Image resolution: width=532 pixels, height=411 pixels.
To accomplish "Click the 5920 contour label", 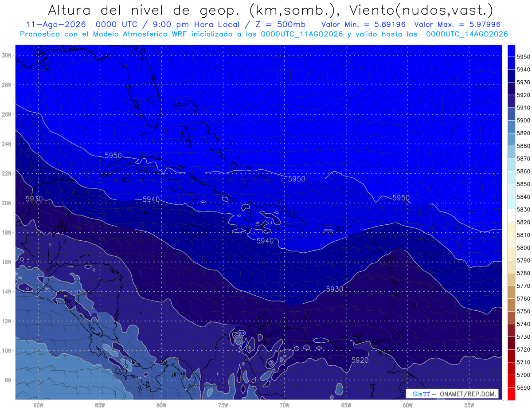I will click(360, 360).
